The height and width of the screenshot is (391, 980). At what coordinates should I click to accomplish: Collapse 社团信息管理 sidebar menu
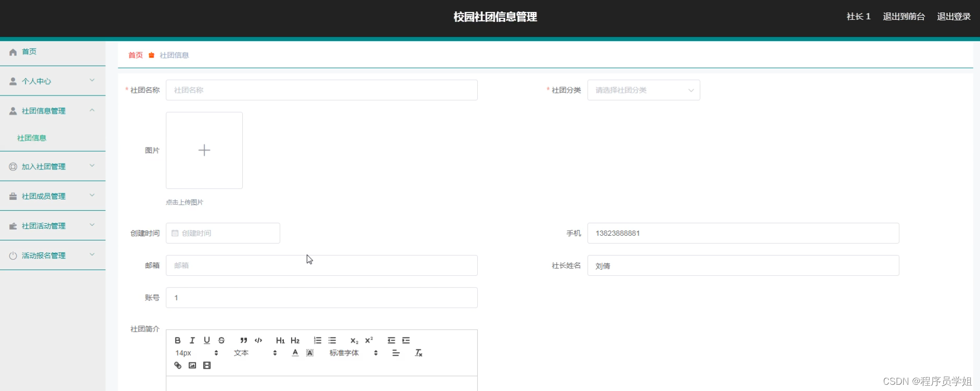pos(52,111)
